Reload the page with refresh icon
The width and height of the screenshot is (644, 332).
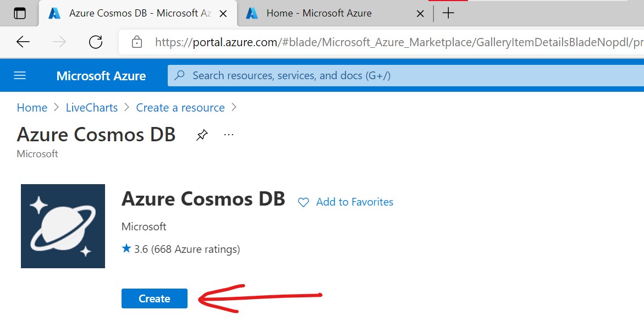pyautogui.click(x=96, y=42)
